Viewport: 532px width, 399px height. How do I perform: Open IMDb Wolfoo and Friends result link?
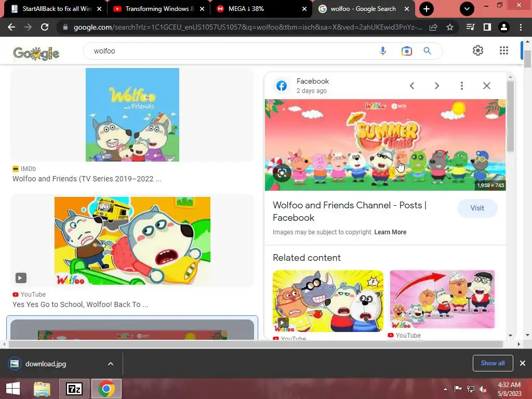pos(87,179)
